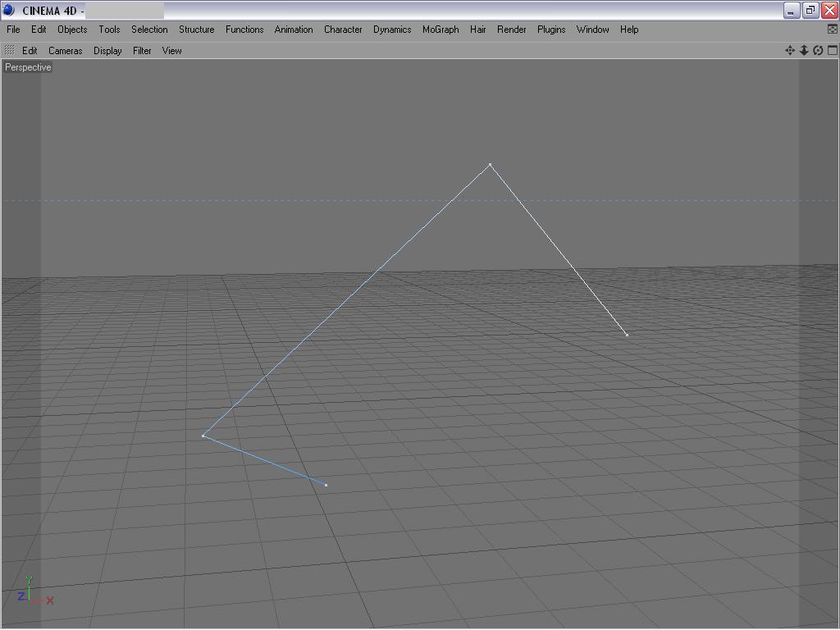The image size is (840, 630).
Task: Expand the viewport Filter menu
Action: 142,51
